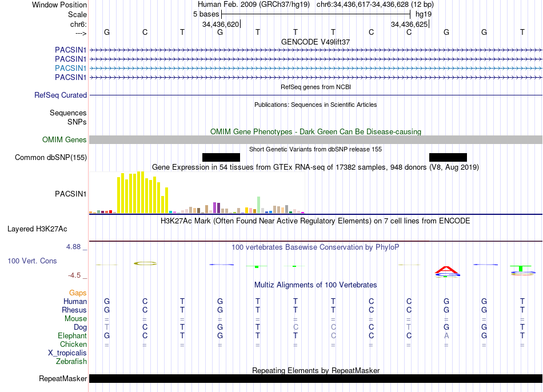Select the Human species label
The width and height of the screenshot is (543, 392).
pyautogui.click(x=75, y=301)
